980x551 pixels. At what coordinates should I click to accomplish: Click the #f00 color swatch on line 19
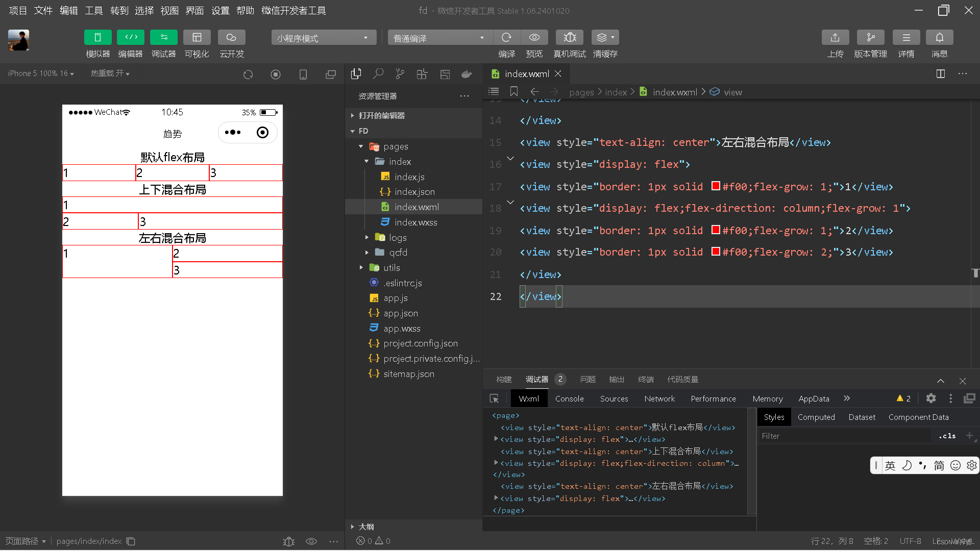tap(716, 230)
